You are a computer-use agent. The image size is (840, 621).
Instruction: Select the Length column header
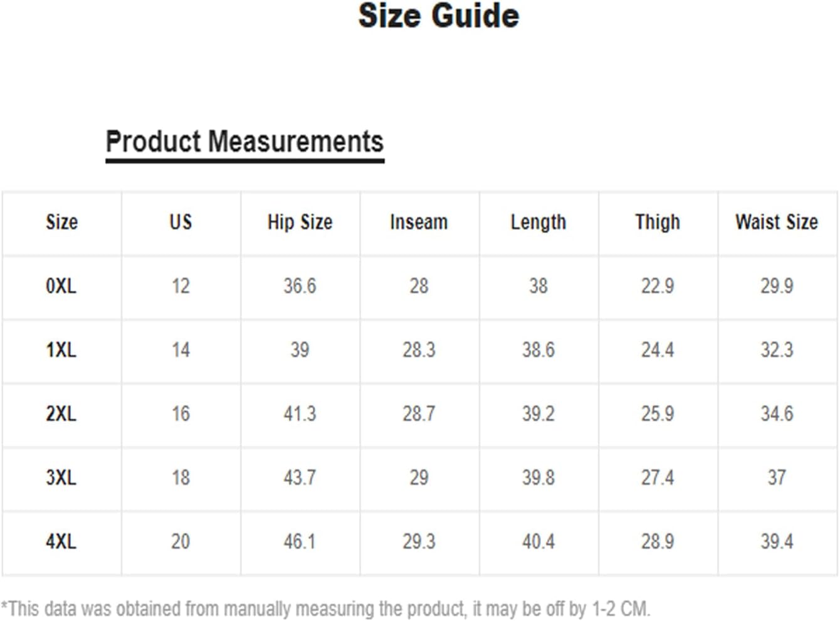pos(538,222)
